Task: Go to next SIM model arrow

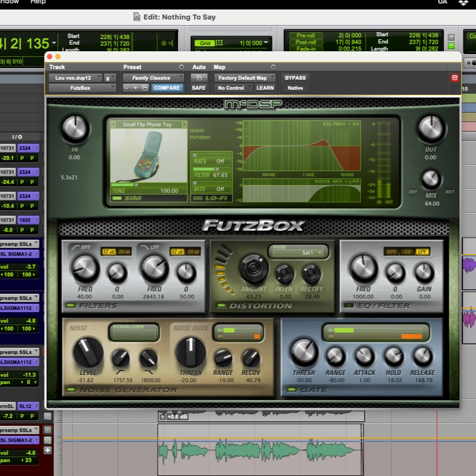Action: pos(184,124)
